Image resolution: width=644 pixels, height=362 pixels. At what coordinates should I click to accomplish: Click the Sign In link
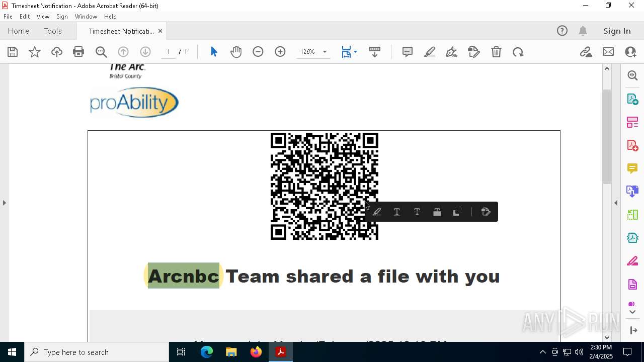point(617,31)
